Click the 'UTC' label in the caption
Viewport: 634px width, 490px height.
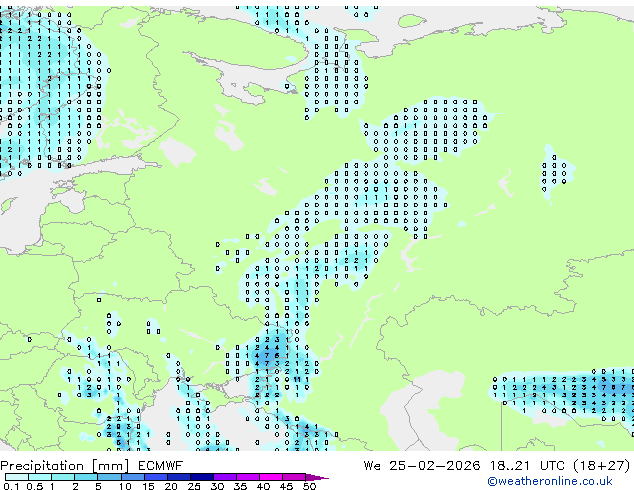pyautogui.click(x=552, y=466)
